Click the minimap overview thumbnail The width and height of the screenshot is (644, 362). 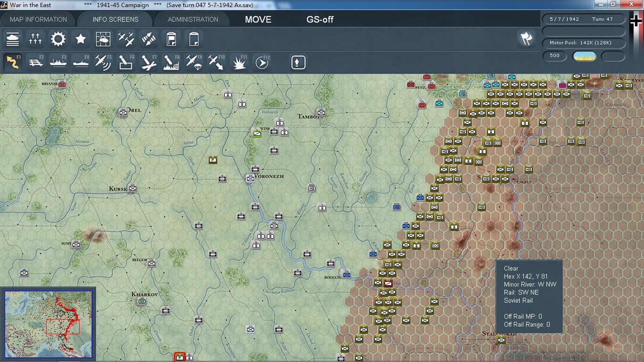tap(49, 324)
